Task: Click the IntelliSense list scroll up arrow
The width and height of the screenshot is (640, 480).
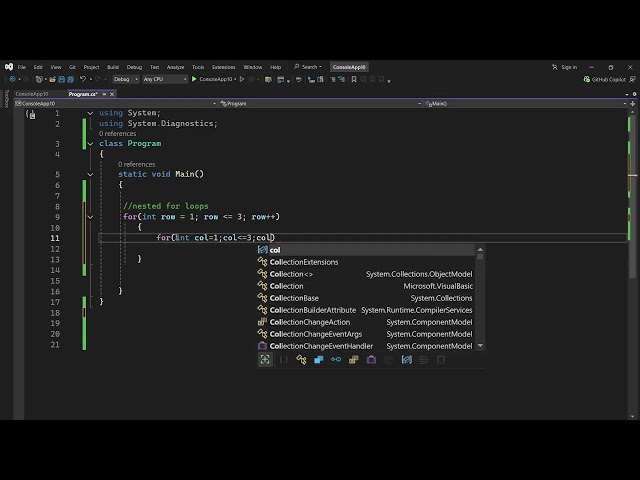Action: tap(480, 249)
